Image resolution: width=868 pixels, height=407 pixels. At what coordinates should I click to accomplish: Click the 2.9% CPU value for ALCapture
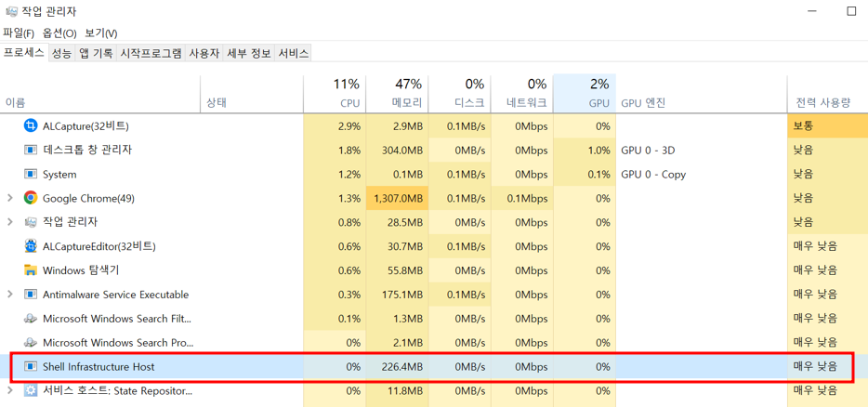(349, 126)
